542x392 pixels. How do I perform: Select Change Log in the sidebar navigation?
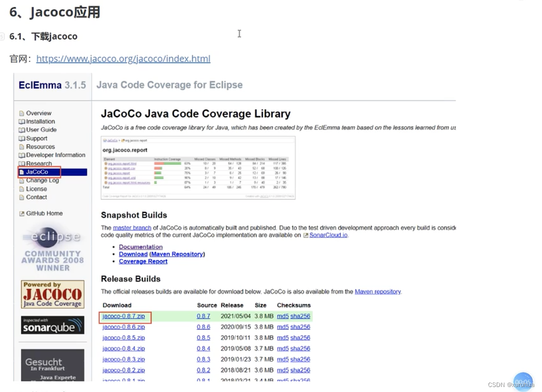[41, 180]
